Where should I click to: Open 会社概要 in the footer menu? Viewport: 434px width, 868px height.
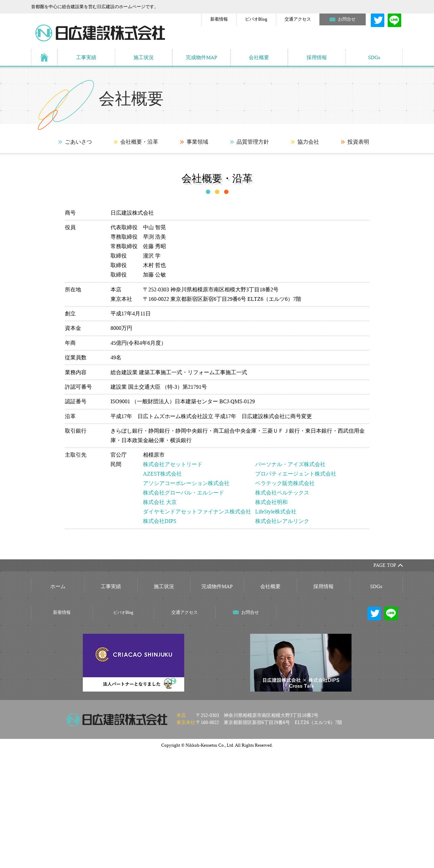pyautogui.click(x=270, y=586)
